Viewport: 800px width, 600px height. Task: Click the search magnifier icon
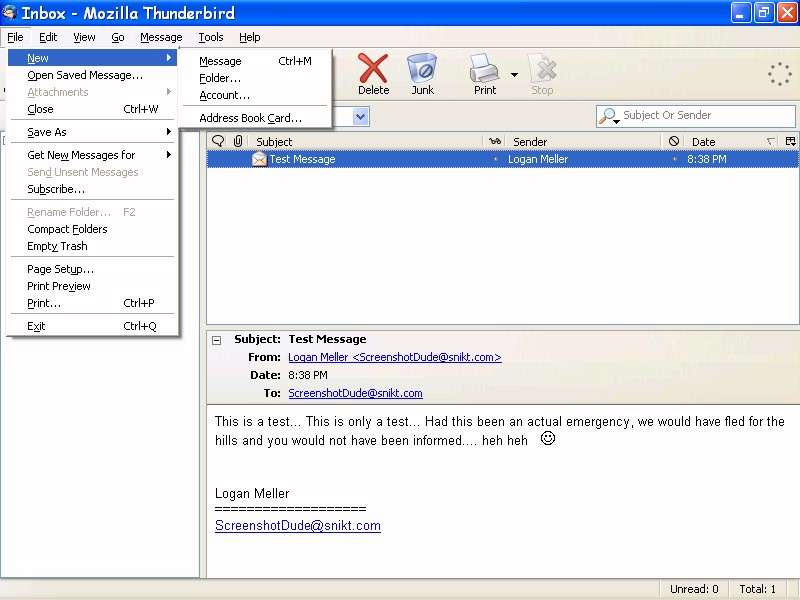[x=608, y=116]
